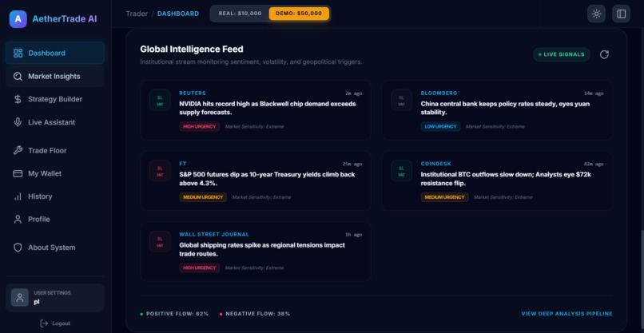The image size is (644, 333).
Task: Click the Logout arrow icon
Action: click(44, 323)
